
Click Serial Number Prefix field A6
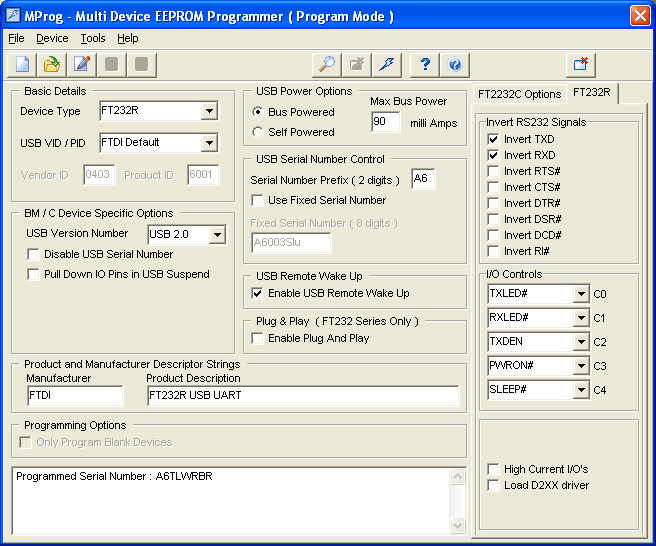(423, 179)
